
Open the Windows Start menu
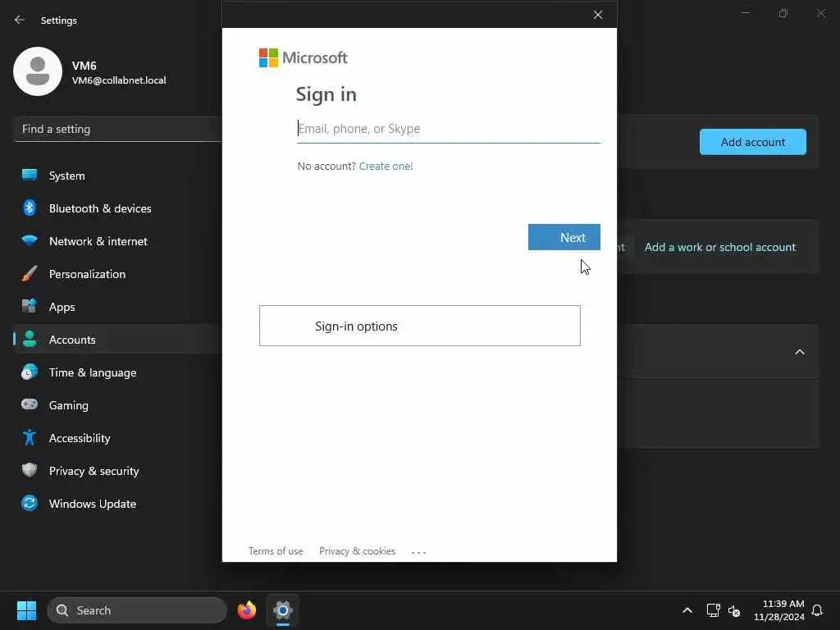[26, 610]
